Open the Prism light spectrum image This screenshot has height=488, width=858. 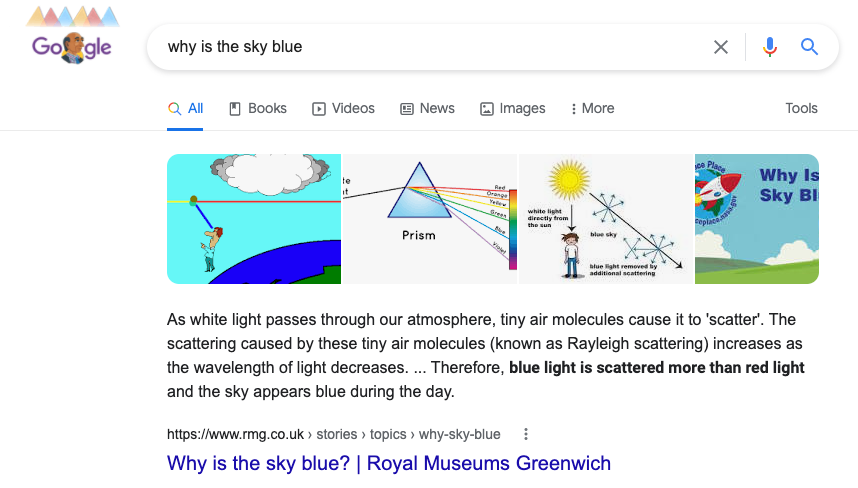coord(429,218)
